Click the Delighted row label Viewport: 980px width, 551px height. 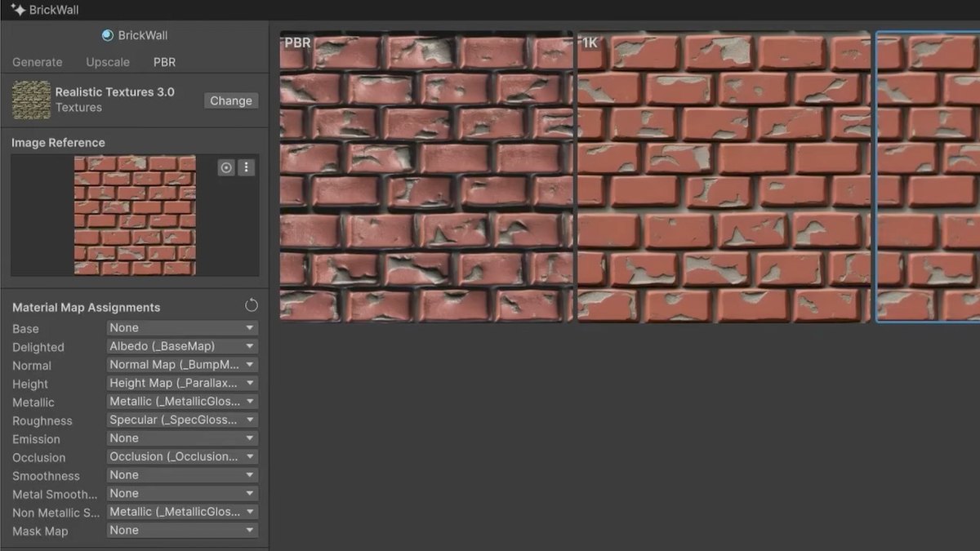pyautogui.click(x=38, y=347)
